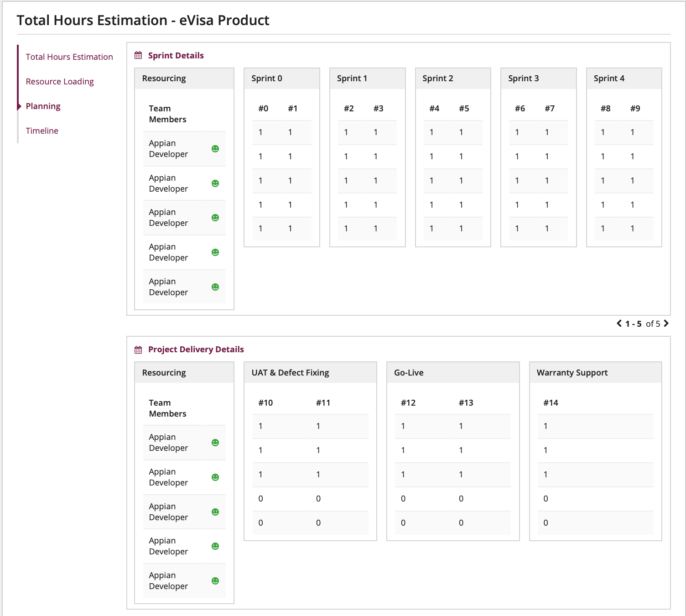Click the #7 column header
This screenshot has height=616, width=686.
click(550, 109)
